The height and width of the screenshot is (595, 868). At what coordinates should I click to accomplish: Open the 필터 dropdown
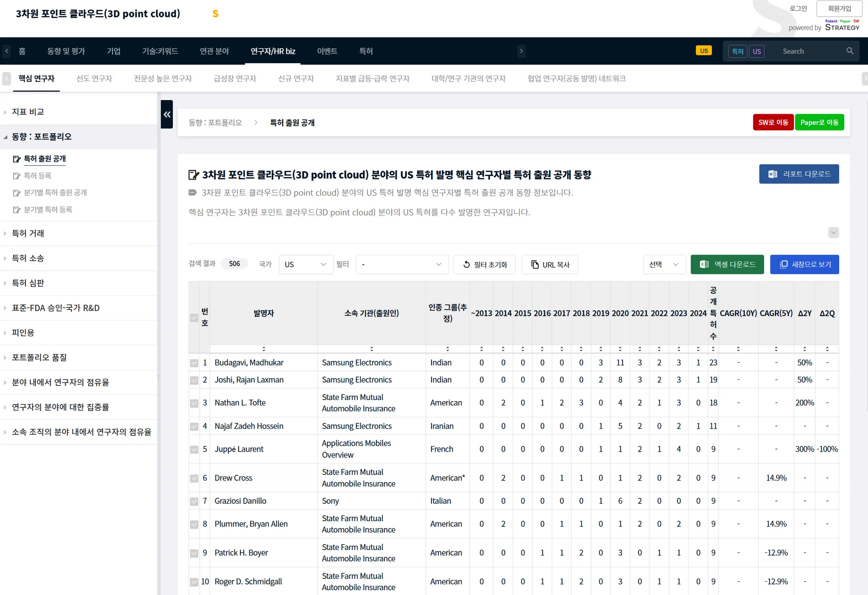click(x=402, y=265)
